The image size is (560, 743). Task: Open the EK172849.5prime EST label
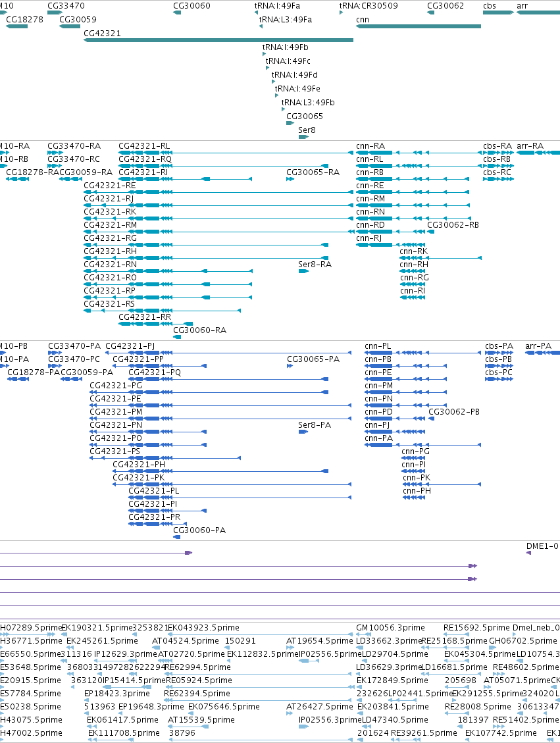pos(392,680)
